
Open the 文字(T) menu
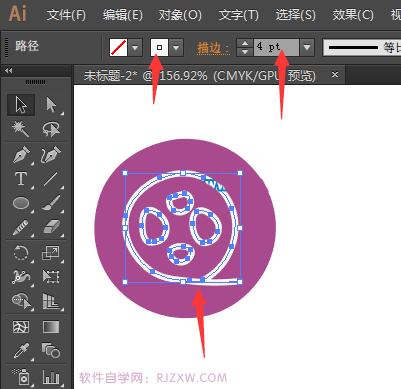(x=239, y=15)
